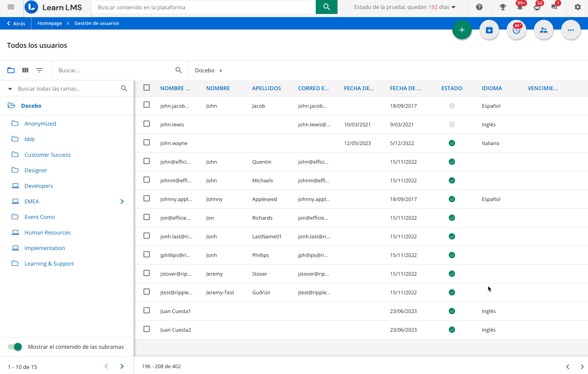This screenshot has height=374, width=588.
Task: Open the trial status dropdown
Action: [x=405, y=7]
